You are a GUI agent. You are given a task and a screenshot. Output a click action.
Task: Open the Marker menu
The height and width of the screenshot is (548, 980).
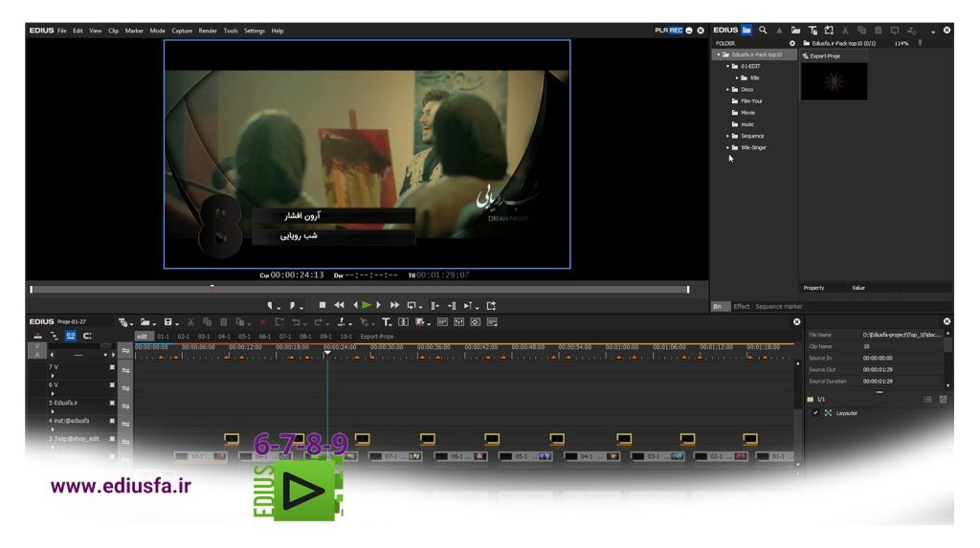[134, 31]
